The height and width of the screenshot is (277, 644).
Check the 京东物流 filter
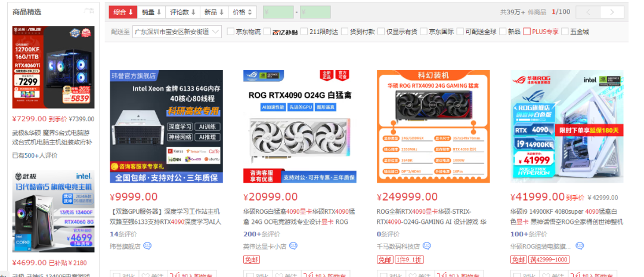[231, 31]
